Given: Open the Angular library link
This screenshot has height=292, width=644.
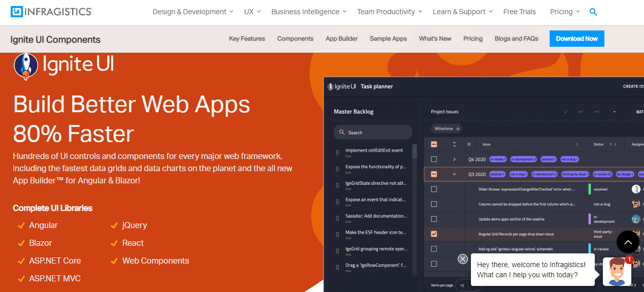Looking at the screenshot, I should click(x=43, y=225).
